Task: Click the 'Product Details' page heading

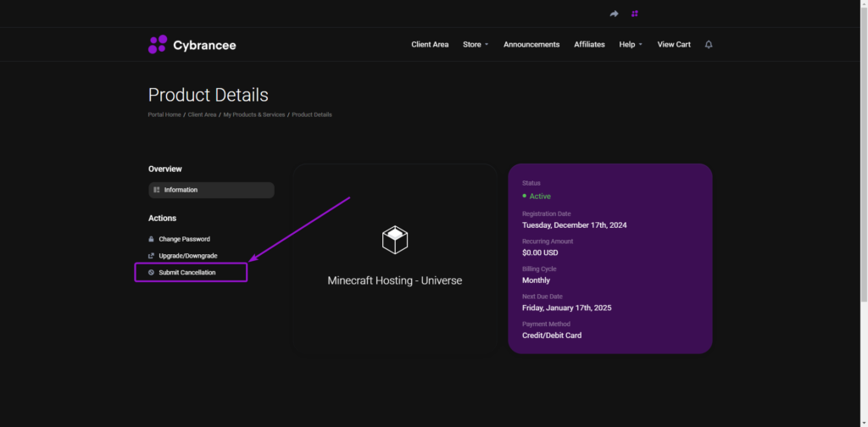Action: [209, 95]
